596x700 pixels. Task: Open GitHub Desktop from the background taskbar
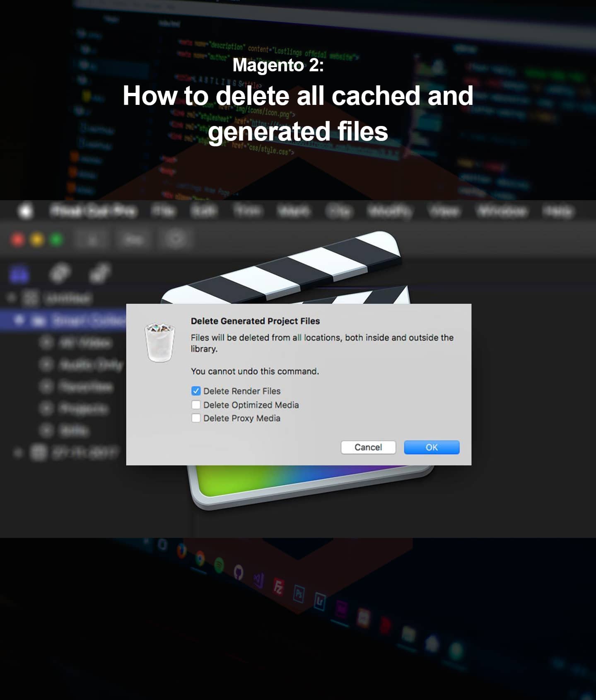[x=239, y=572]
